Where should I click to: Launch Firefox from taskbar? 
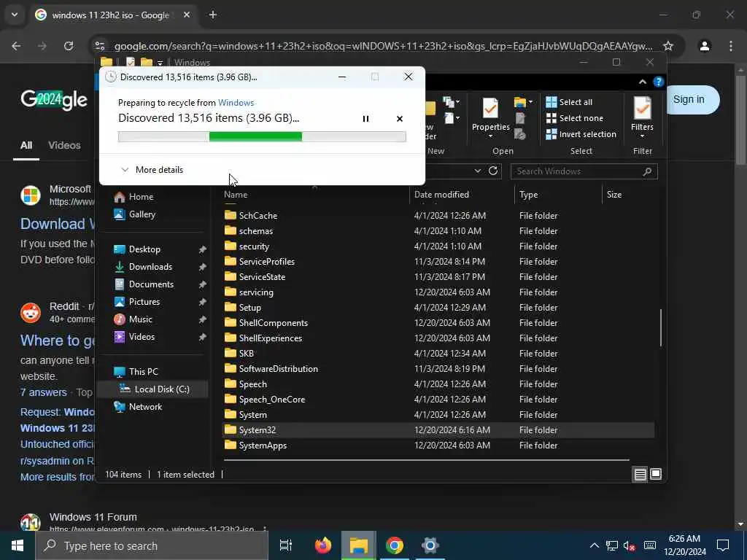pyautogui.click(x=323, y=545)
